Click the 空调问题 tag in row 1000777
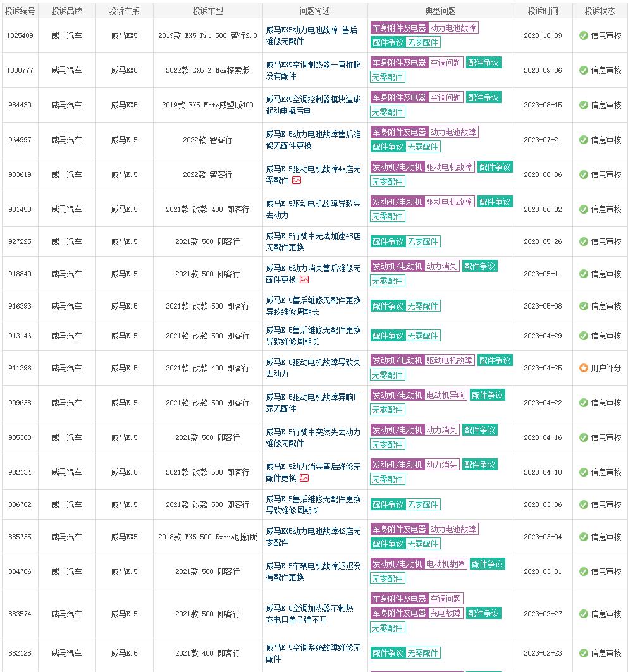The height and width of the screenshot is (672, 628). (x=446, y=63)
